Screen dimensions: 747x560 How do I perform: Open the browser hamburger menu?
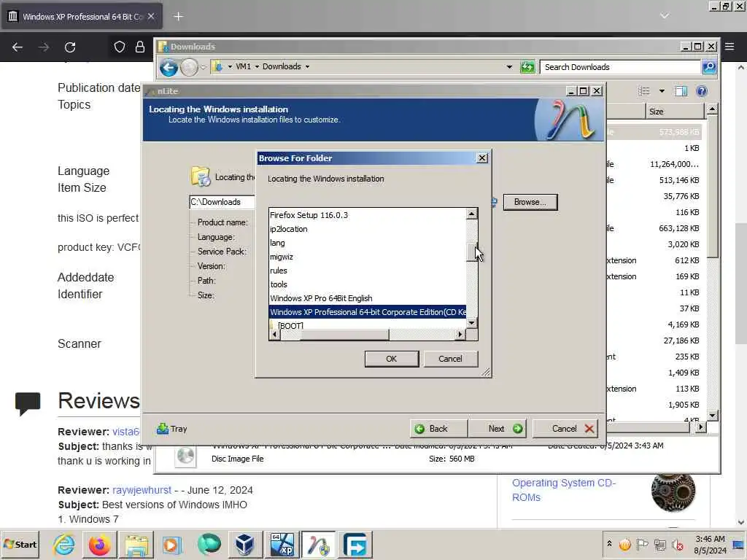729,47
